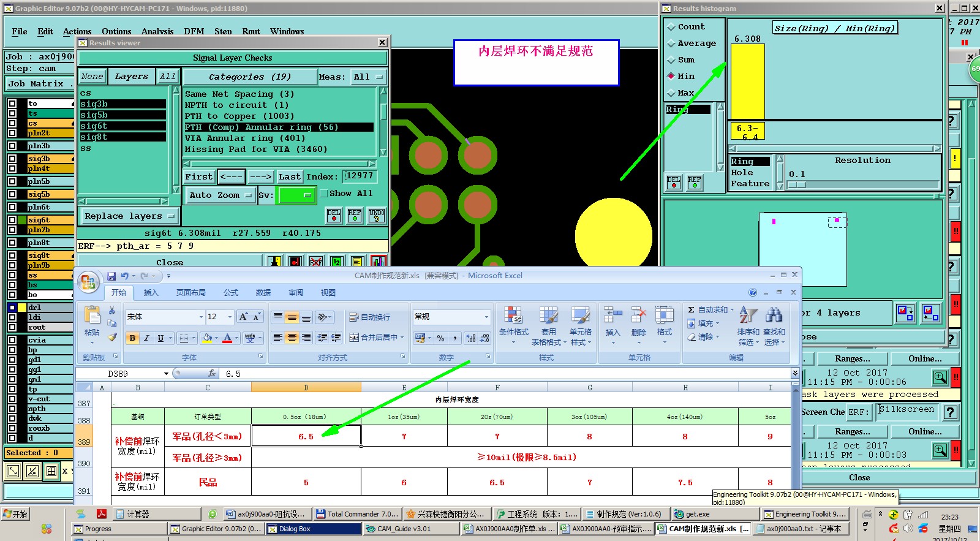
Task: Click the Index input field showing 12977
Action: coord(360,176)
